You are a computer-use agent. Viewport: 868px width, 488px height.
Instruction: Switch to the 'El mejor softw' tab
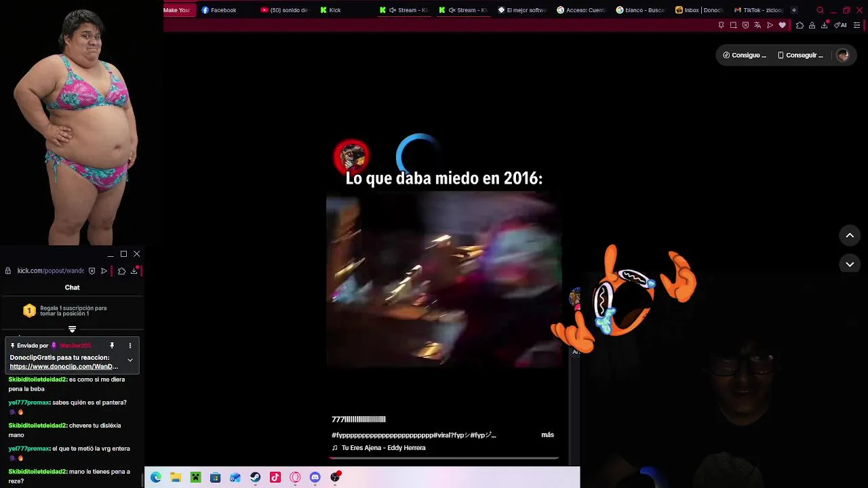click(522, 10)
